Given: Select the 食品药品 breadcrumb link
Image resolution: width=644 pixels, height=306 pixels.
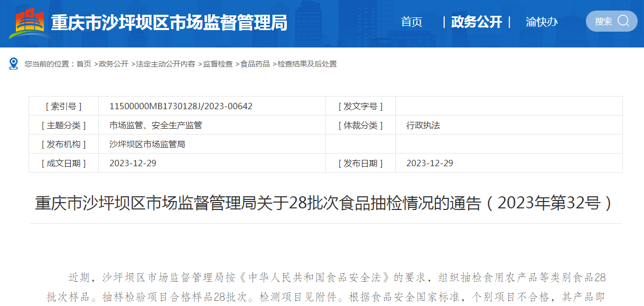Looking at the screenshot, I should [x=255, y=64].
